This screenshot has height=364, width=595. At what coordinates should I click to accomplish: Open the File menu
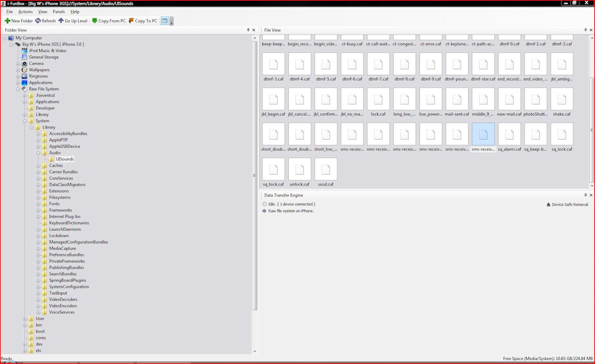tap(9, 12)
